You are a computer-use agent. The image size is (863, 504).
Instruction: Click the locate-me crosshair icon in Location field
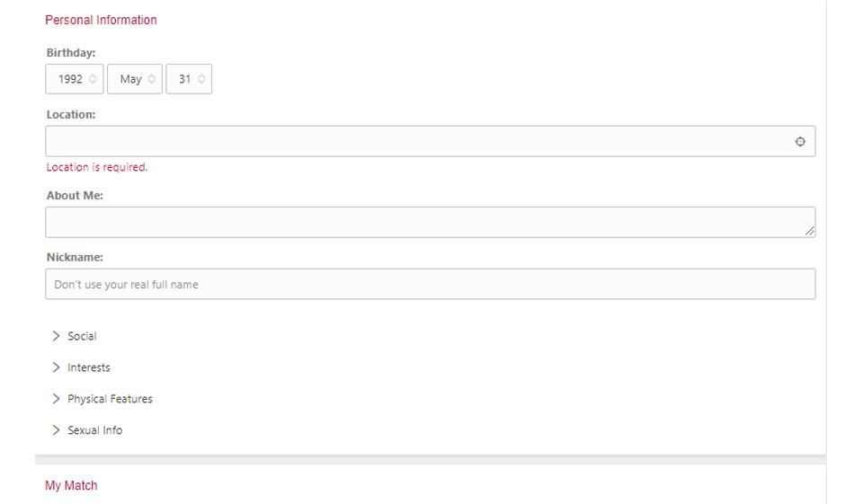pyautogui.click(x=800, y=142)
